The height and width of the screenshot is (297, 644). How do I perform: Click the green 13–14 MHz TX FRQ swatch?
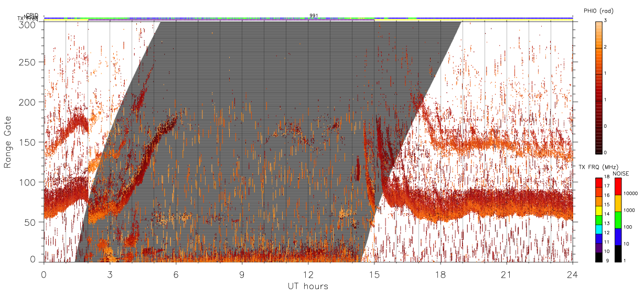[x=598, y=219]
